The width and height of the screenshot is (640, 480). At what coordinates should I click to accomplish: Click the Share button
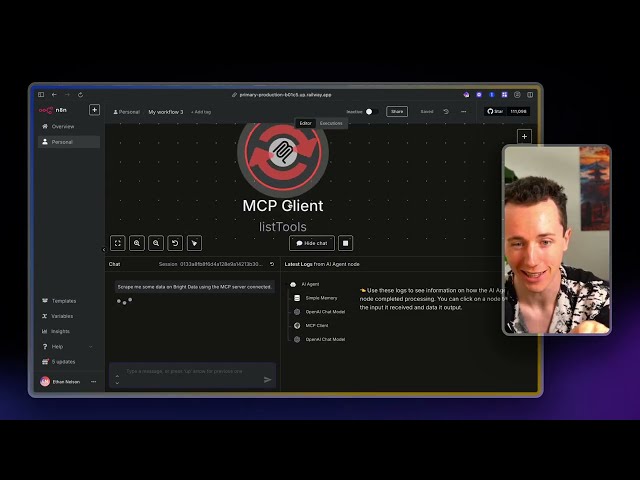coord(397,111)
